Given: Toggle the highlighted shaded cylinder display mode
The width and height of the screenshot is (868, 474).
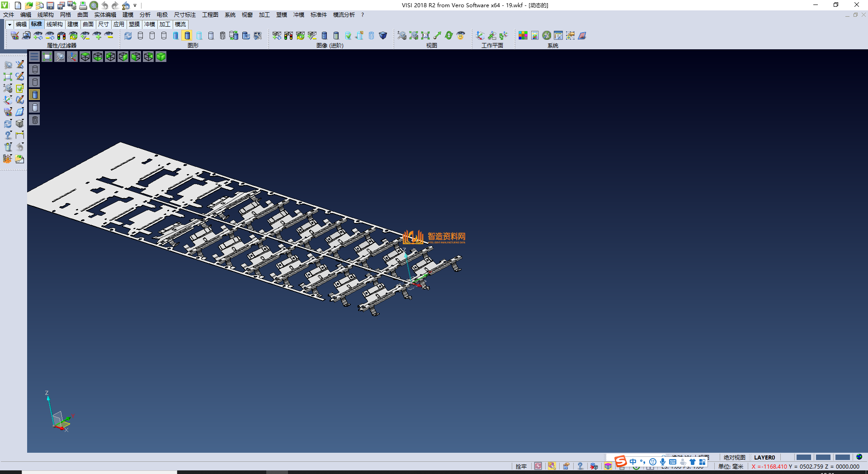Looking at the screenshot, I should 187,35.
